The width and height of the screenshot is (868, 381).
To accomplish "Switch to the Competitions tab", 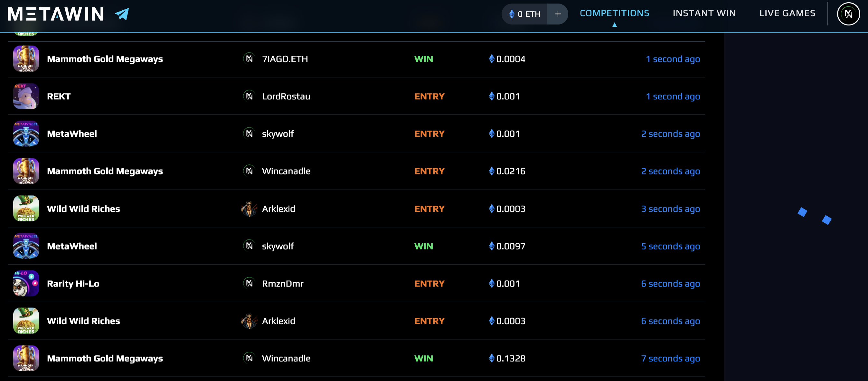I will tap(614, 13).
